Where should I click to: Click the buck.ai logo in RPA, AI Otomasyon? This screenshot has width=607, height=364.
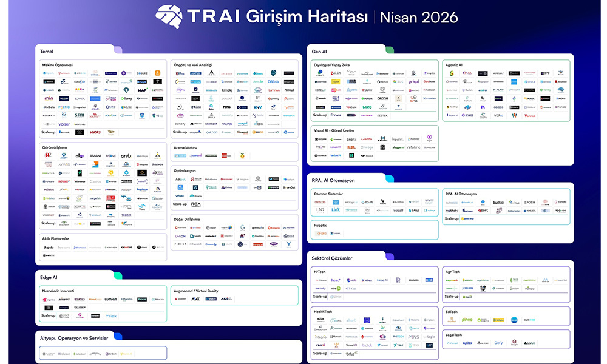pyautogui.click(x=498, y=202)
